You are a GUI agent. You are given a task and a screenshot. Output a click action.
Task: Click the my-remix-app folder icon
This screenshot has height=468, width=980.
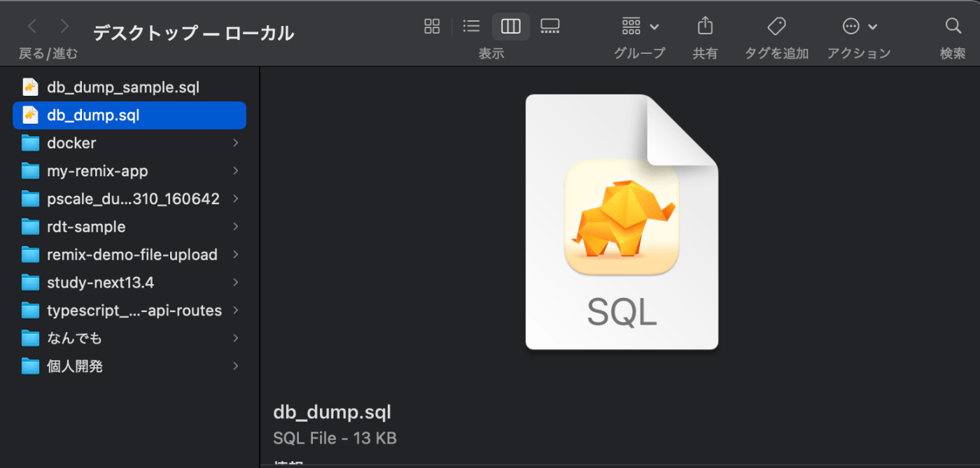pyautogui.click(x=30, y=171)
